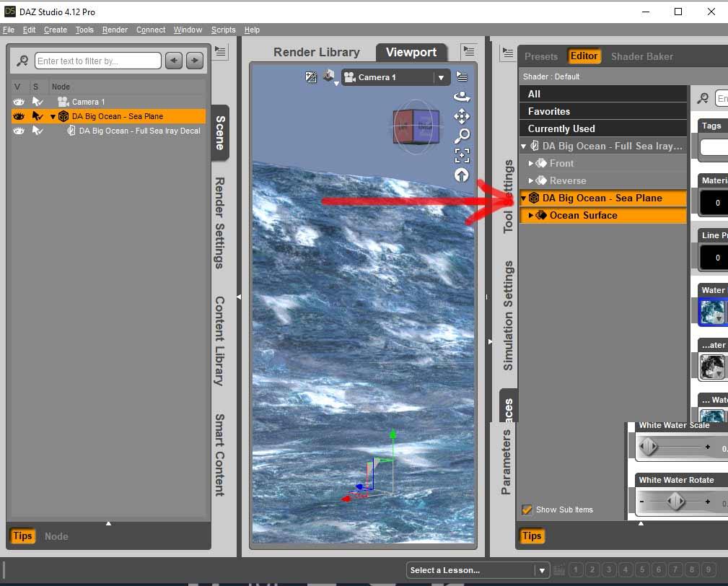Select the pan move camera control
This screenshot has width=728, height=586.
[462, 116]
